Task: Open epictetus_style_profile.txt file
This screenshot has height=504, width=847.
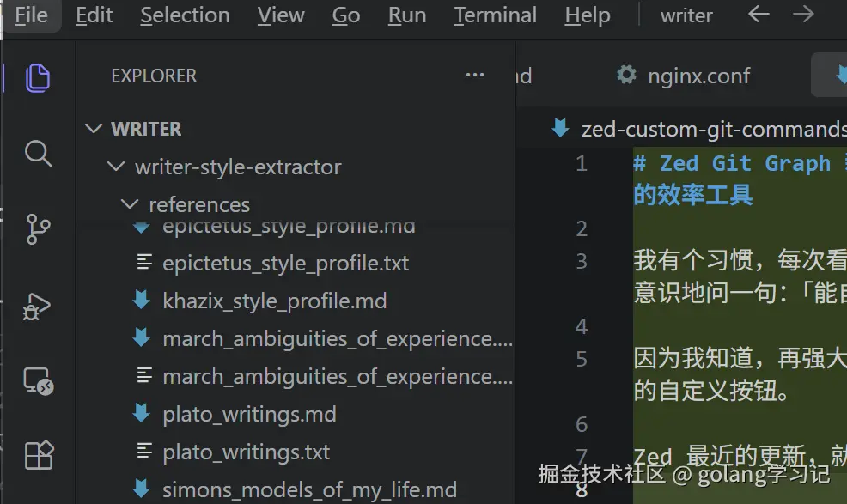Action: point(285,263)
